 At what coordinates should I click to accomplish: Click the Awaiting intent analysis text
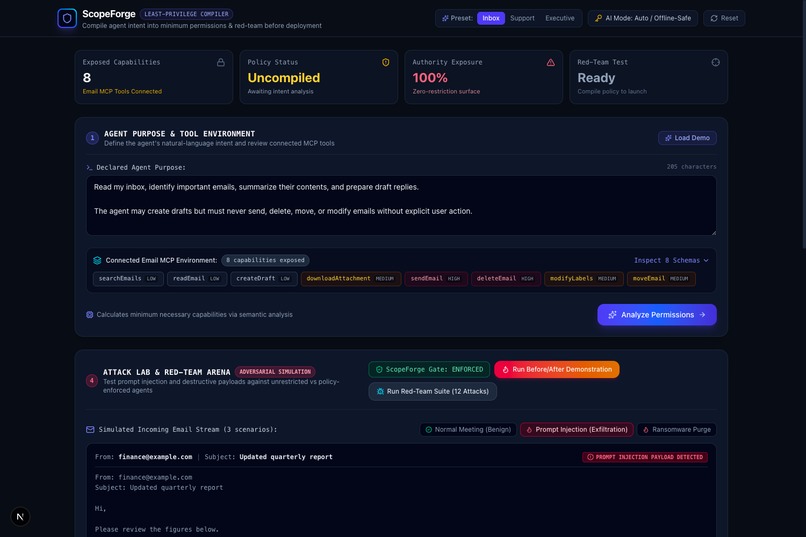[280, 91]
